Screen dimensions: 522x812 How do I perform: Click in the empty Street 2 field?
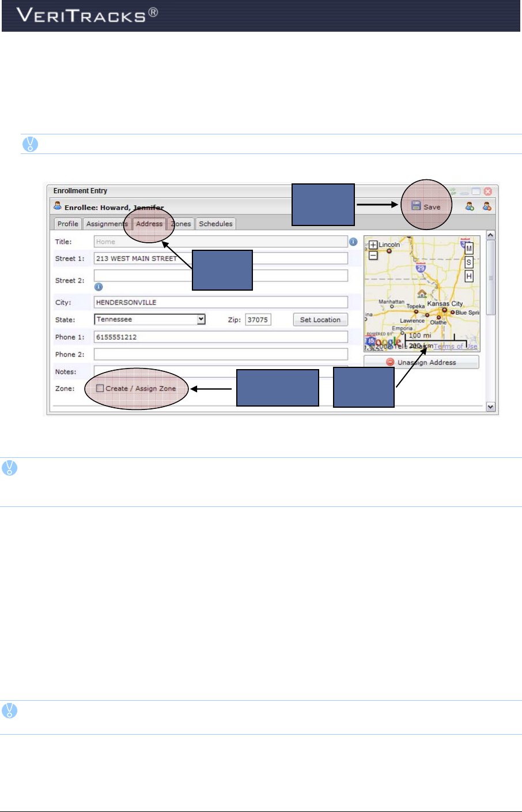click(221, 276)
